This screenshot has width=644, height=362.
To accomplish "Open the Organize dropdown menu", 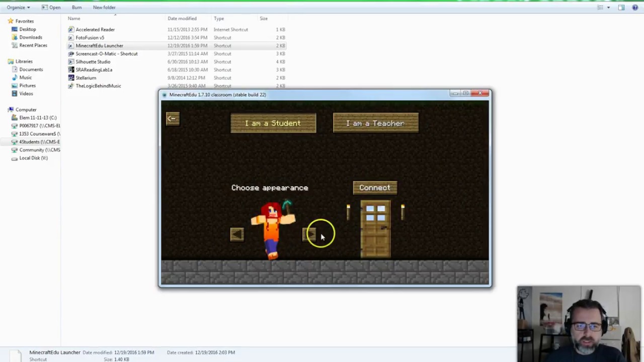I will (18, 8).
